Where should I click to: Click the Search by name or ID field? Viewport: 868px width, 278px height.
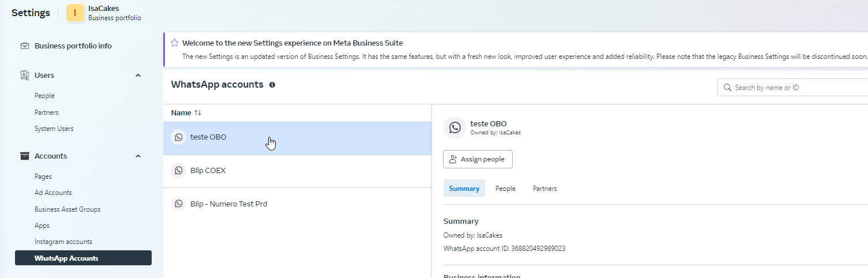[793, 88]
